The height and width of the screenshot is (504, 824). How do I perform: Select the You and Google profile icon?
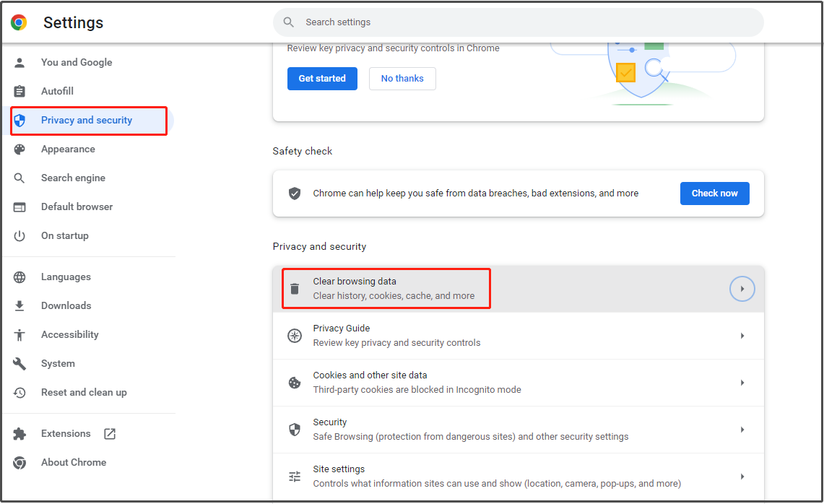19,62
